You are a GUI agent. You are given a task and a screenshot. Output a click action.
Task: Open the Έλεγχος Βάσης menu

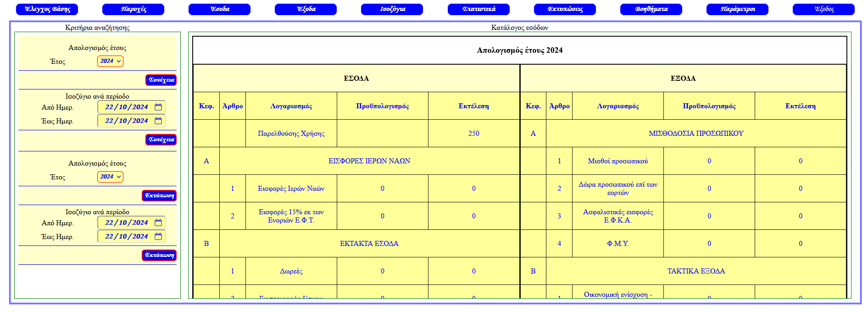47,9
